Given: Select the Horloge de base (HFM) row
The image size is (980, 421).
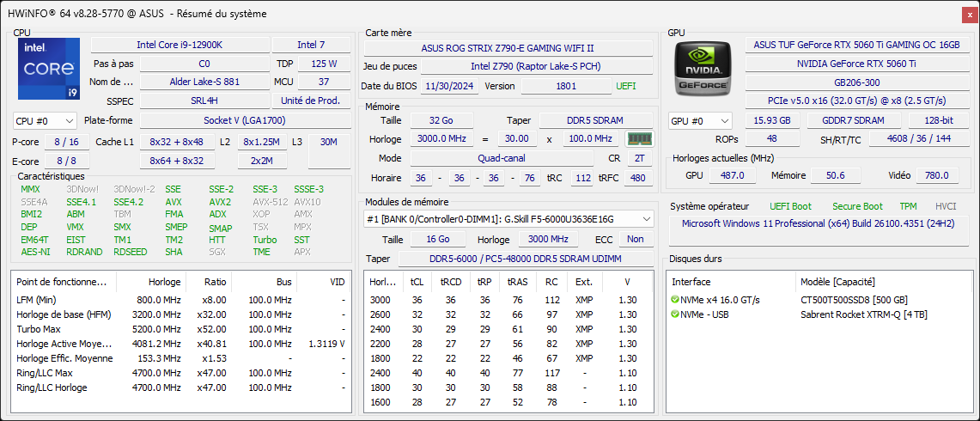Looking at the screenshot, I should (x=180, y=314).
